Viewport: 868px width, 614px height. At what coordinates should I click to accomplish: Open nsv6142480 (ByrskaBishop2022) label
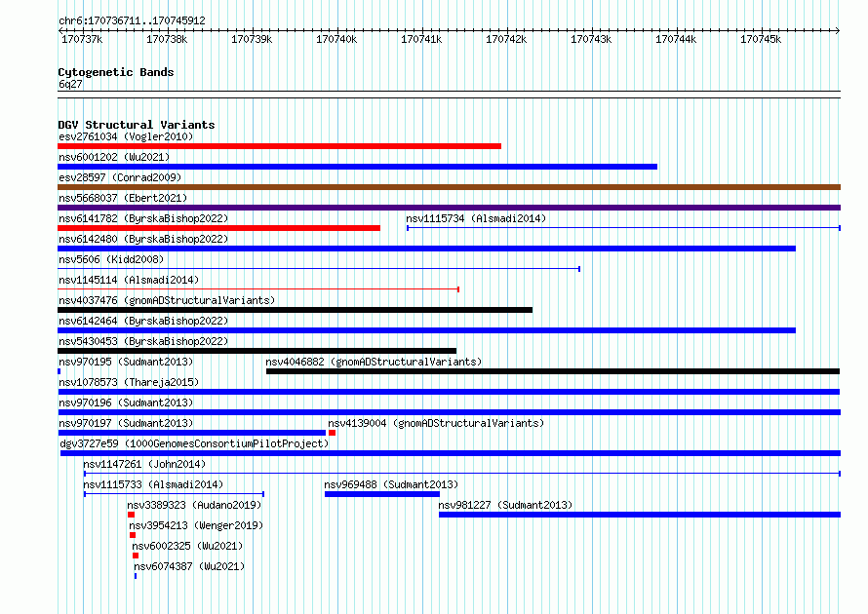pos(143,239)
